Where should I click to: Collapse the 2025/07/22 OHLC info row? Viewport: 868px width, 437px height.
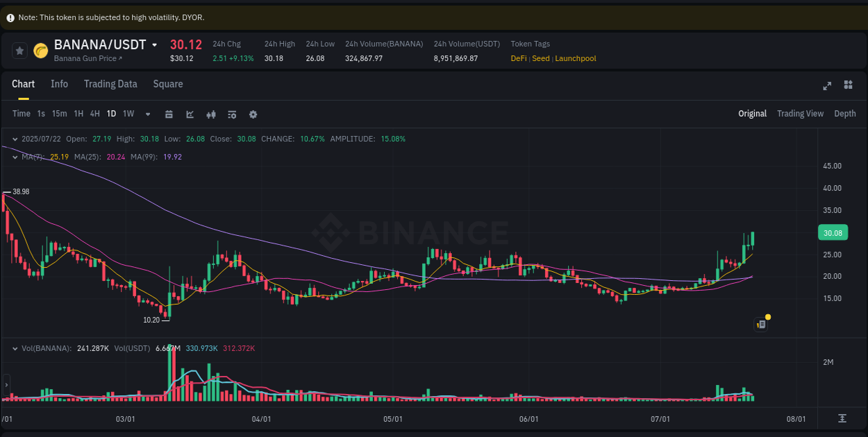click(x=14, y=139)
